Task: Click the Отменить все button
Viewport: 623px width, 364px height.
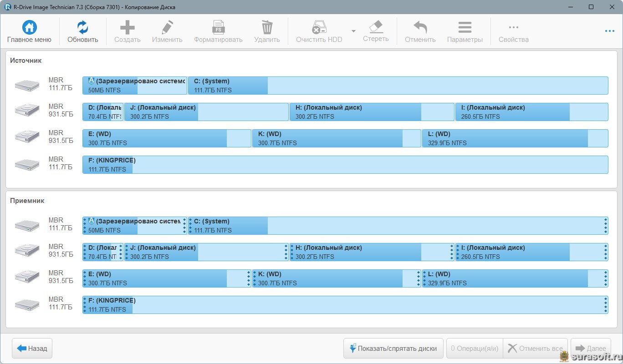Action: pos(536,349)
